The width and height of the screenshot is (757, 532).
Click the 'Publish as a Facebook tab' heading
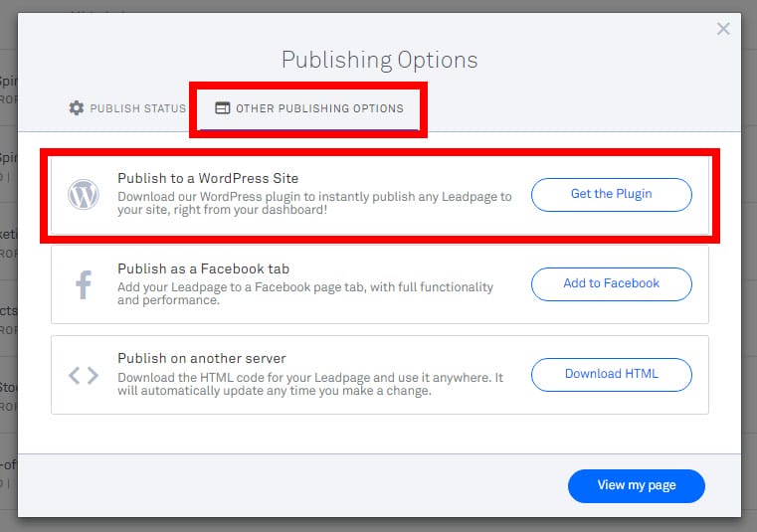[x=203, y=268]
